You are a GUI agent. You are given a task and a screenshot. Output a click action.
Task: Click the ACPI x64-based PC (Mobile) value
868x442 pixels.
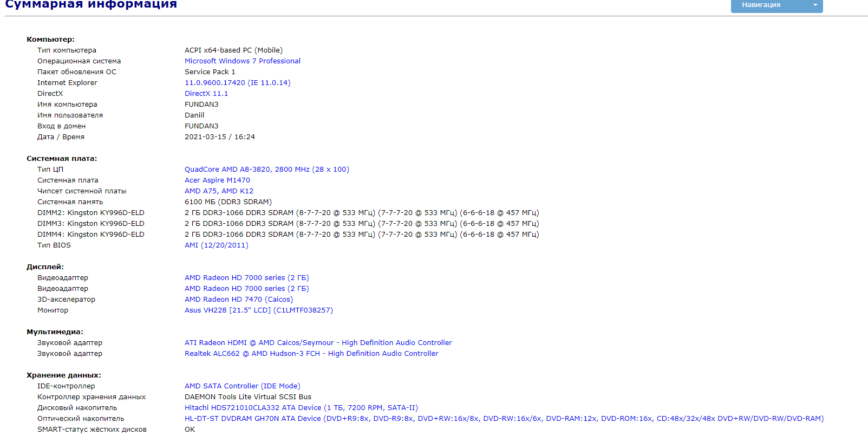pyautogui.click(x=233, y=50)
